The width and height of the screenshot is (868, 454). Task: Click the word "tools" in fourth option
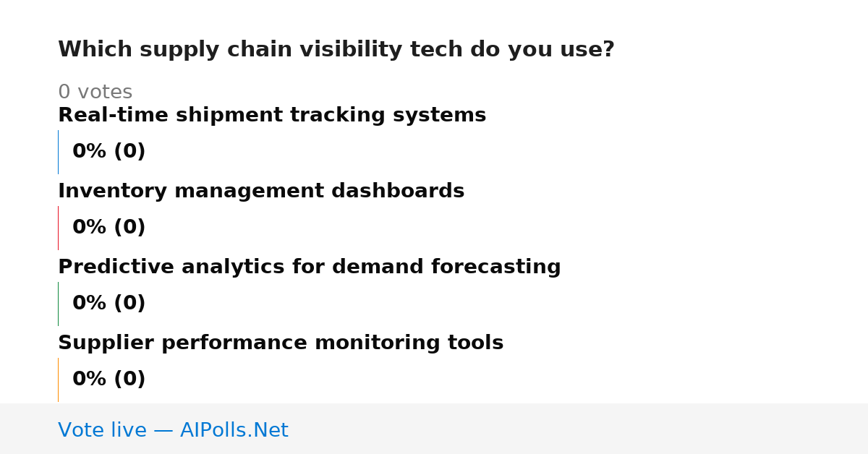point(476,343)
